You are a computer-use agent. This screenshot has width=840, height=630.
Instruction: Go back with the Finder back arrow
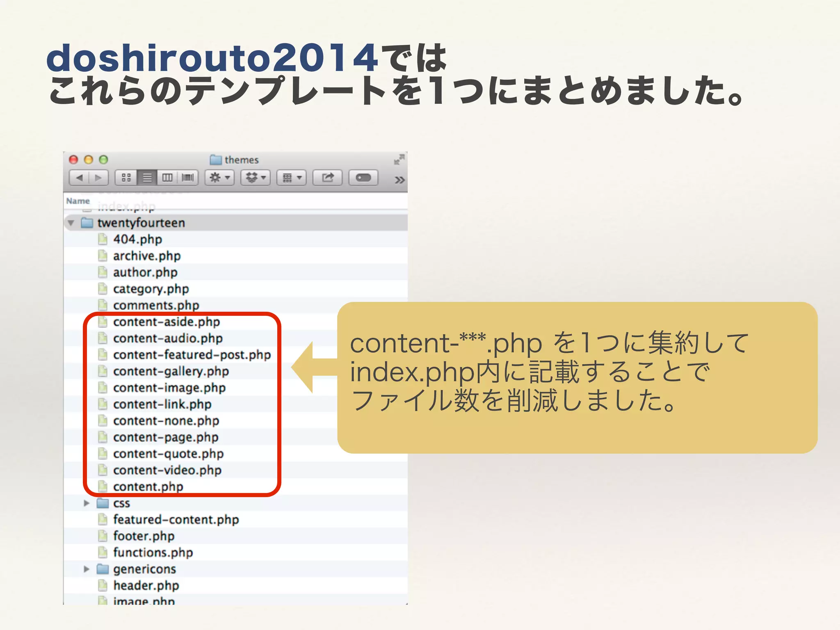coord(80,178)
